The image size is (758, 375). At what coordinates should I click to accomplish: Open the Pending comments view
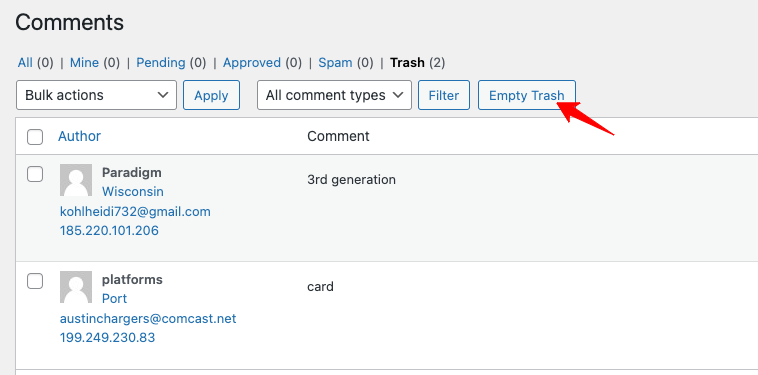[161, 63]
